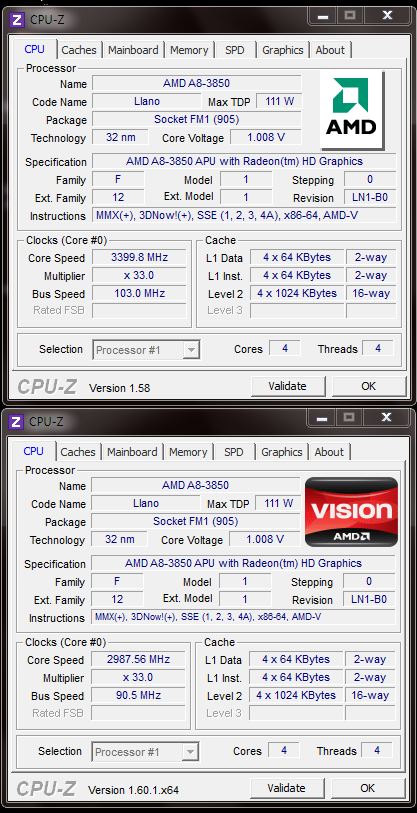The width and height of the screenshot is (417, 813).
Task: Click the Multiplier field in the 1.60.1.x64 window
Action: (138, 677)
